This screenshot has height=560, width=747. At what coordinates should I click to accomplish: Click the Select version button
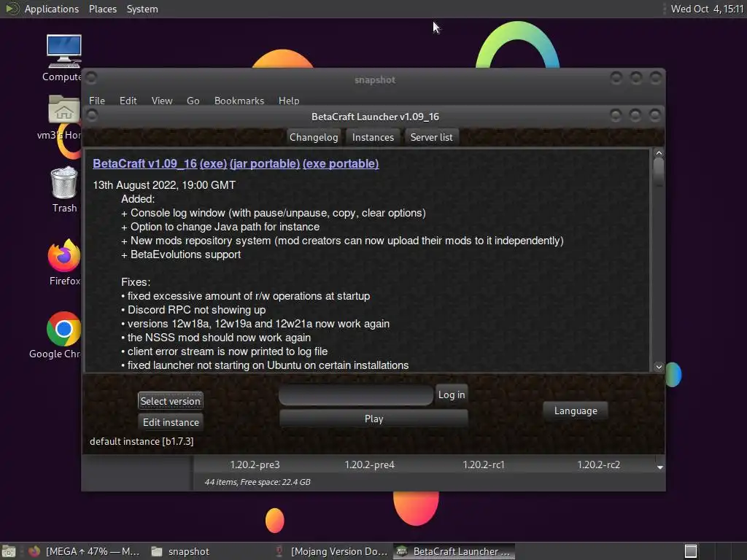[171, 401]
